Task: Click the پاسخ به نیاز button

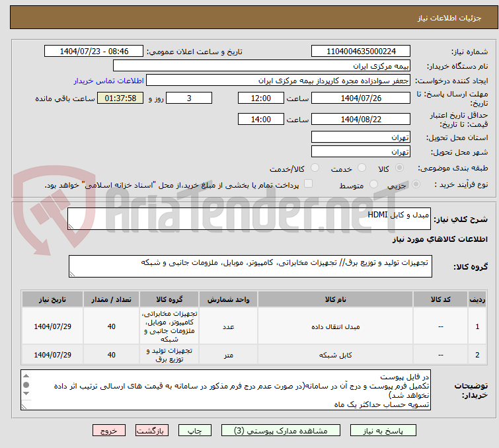Action: click(x=383, y=431)
